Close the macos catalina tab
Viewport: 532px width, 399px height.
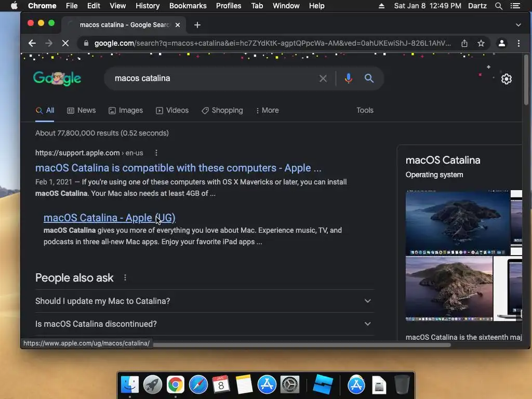pos(178,25)
